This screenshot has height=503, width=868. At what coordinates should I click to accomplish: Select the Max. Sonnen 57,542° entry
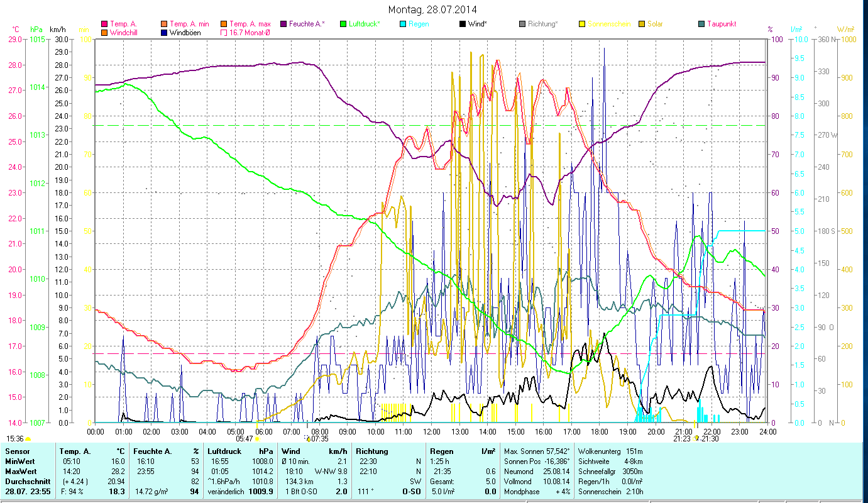(x=537, y=451)
